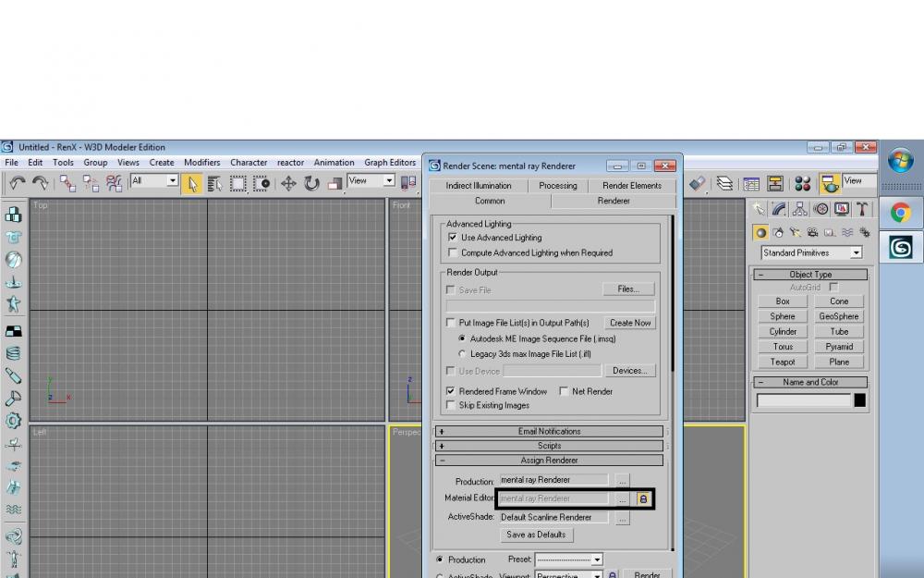Click the Devices... button
924x578 pixels.
pos(630,371)
